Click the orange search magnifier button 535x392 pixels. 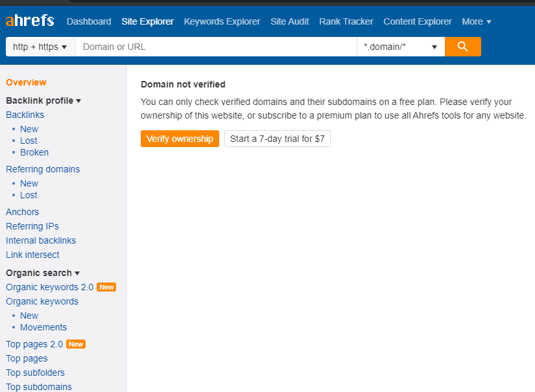pos(462,47)
